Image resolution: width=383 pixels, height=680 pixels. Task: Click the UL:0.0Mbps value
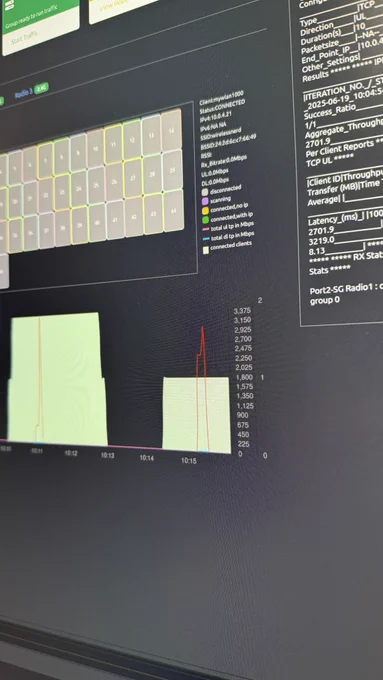[215, 172]
